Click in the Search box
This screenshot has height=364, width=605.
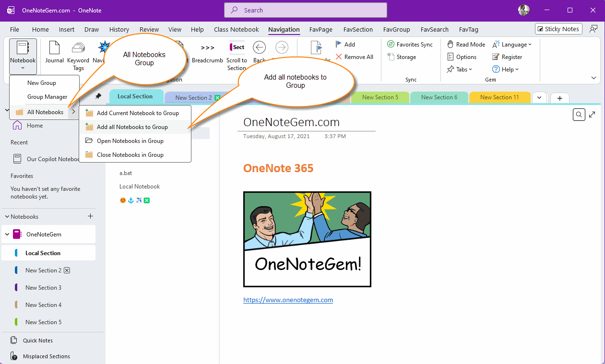click(x=306, y=10)
